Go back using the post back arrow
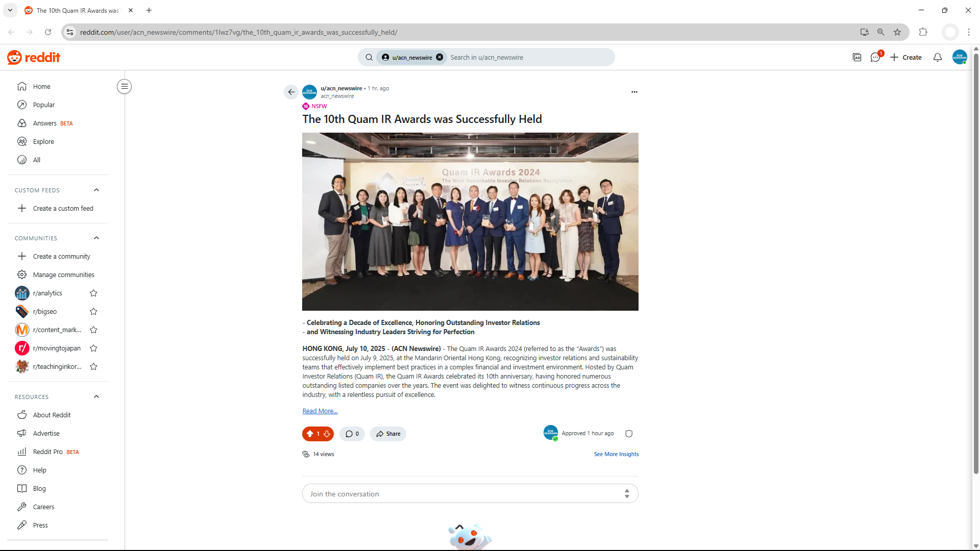 point(291,92)
